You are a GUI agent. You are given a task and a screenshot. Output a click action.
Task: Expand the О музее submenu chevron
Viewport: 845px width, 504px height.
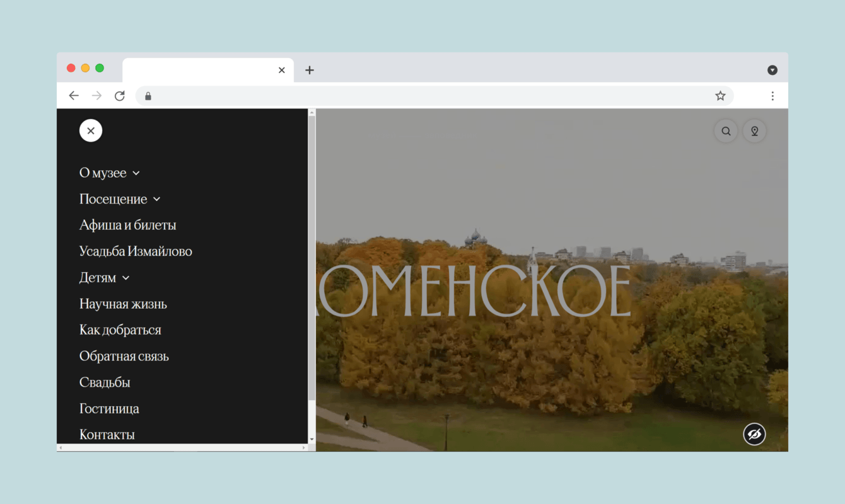click(x=136, y=173)
